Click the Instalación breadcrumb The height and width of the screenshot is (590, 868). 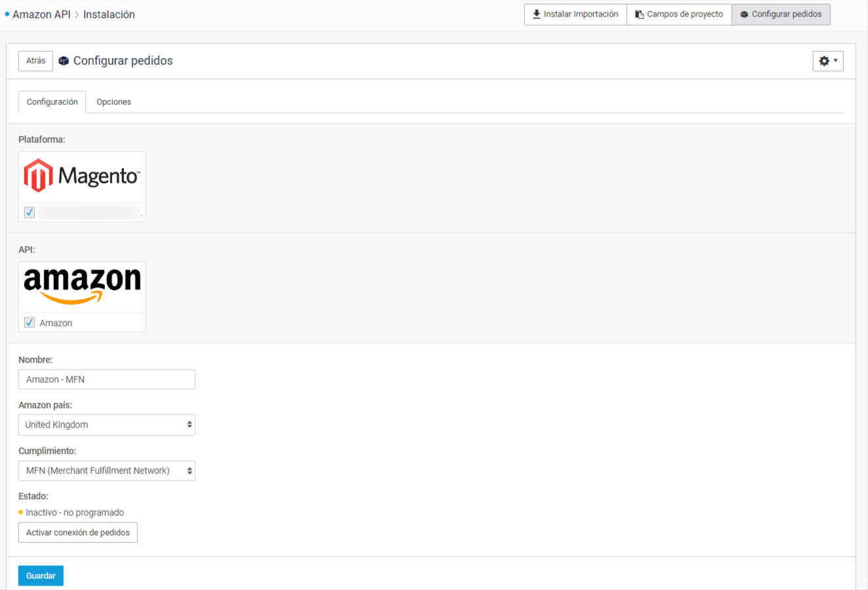[109, 14]
